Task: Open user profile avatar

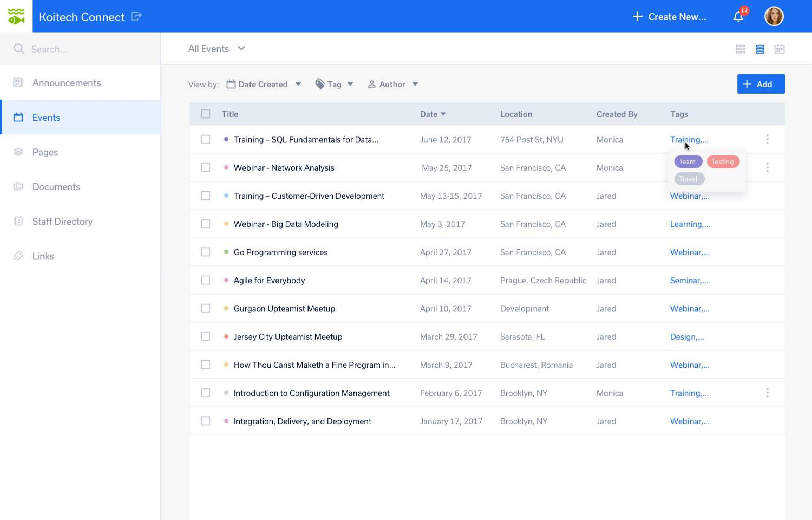Action: 774,17
